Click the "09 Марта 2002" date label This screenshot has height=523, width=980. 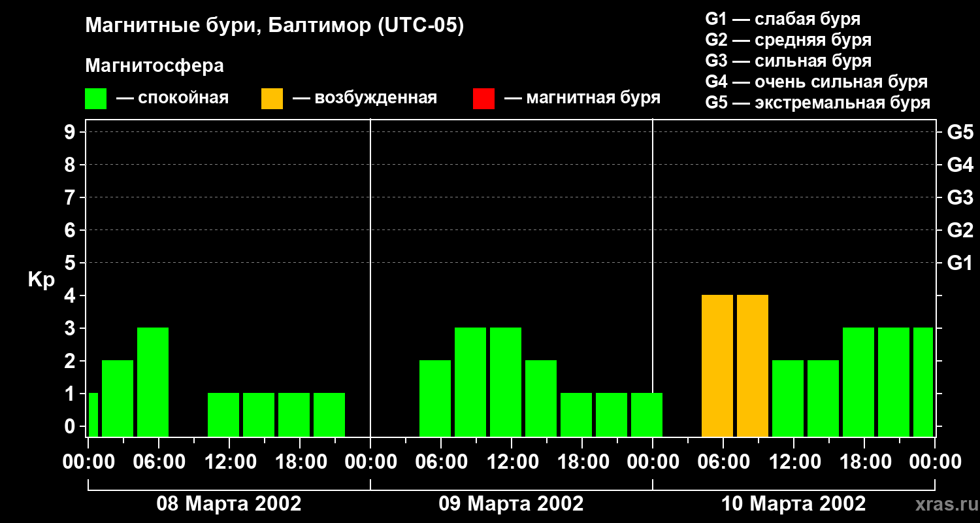point(511,504)
